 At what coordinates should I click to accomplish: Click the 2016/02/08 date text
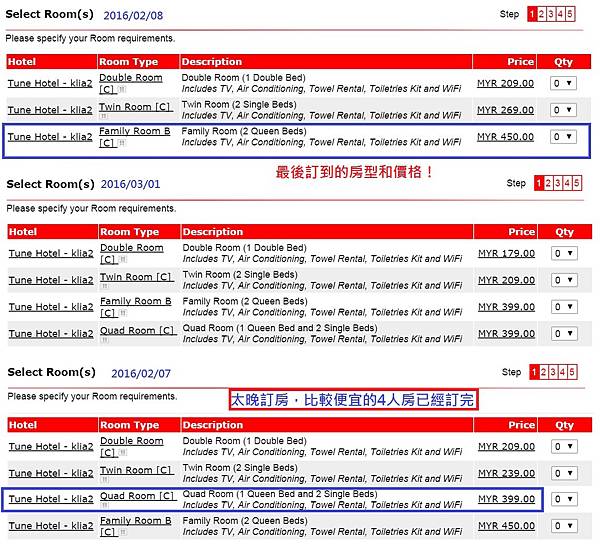coord(133,16)
